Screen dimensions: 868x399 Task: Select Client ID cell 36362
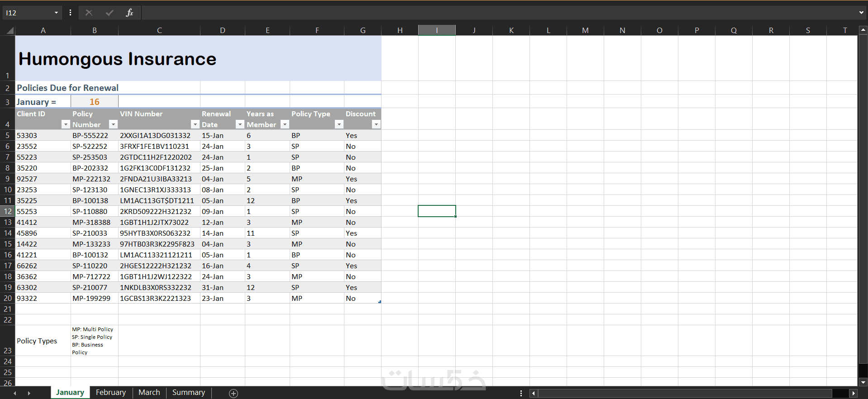click(x=43, y=276)
